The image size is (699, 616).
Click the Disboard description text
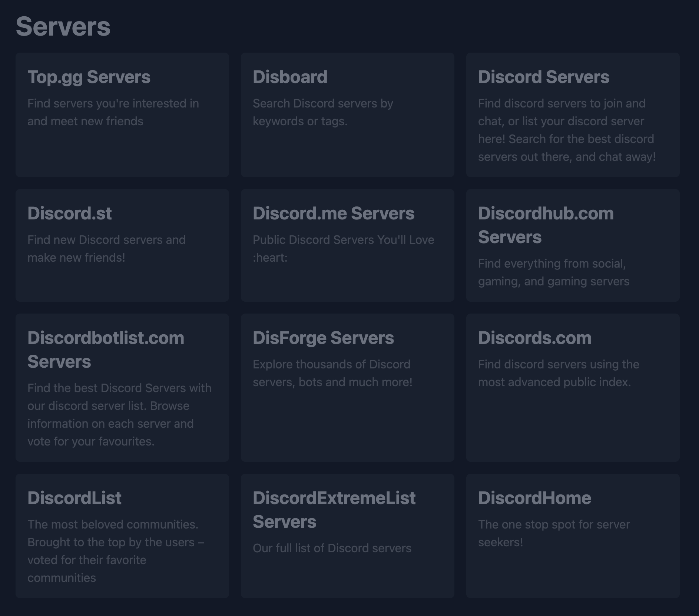pyautogui.click(x=323, y=112)
